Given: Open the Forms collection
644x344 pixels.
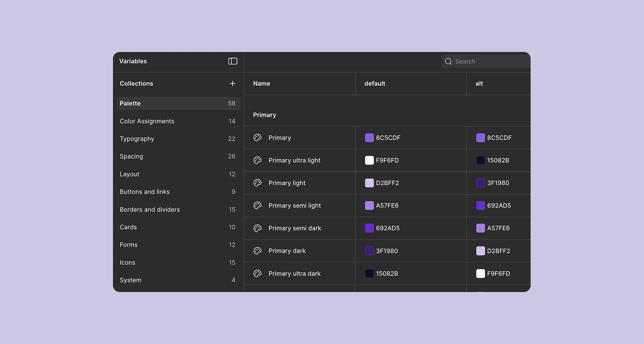Looking at the screenshot, I should click(x=129, y=244).
